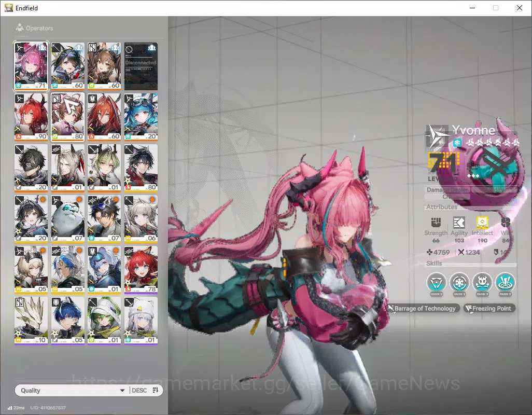The height and width of the screenshot is (415, 532).
Task: Select the brown-haired pink-bow operator level 80
Action: point(67,117)
